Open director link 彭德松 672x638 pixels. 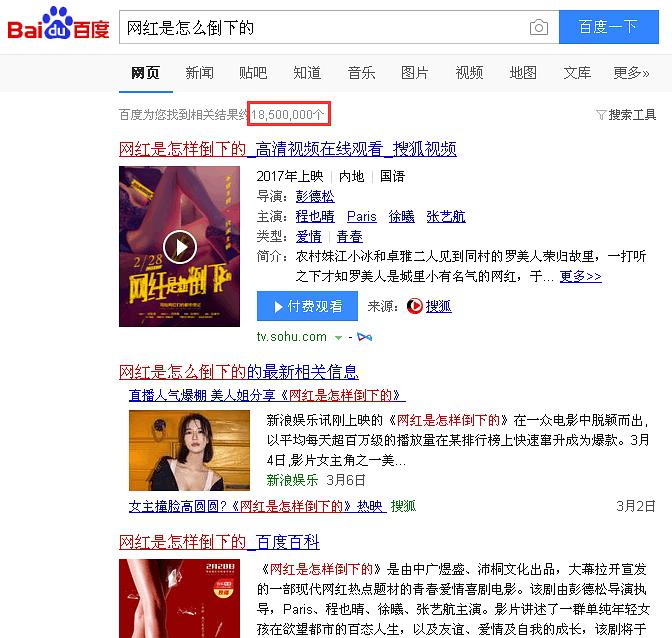315,196
